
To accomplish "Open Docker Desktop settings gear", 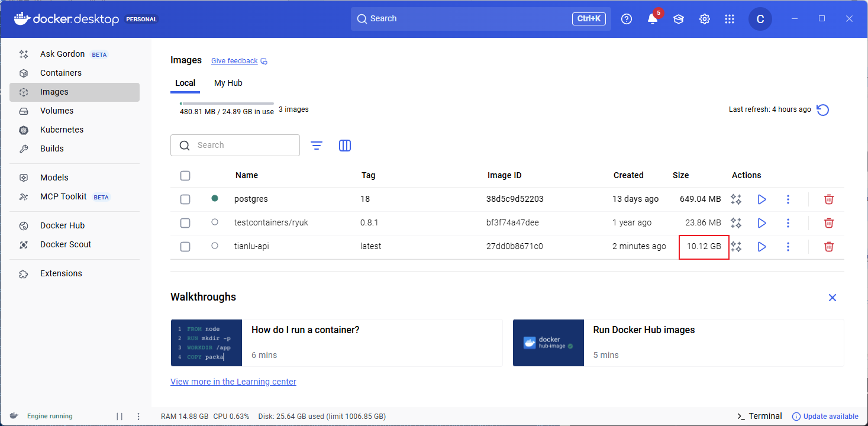I will (x=704, y=19).
